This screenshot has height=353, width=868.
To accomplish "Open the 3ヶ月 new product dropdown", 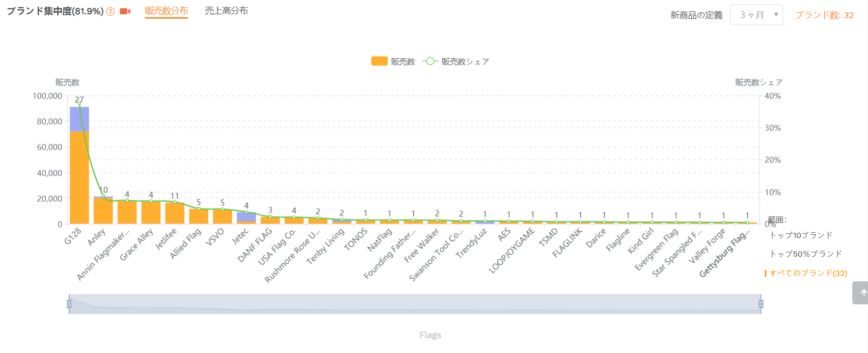I will 756,15.
